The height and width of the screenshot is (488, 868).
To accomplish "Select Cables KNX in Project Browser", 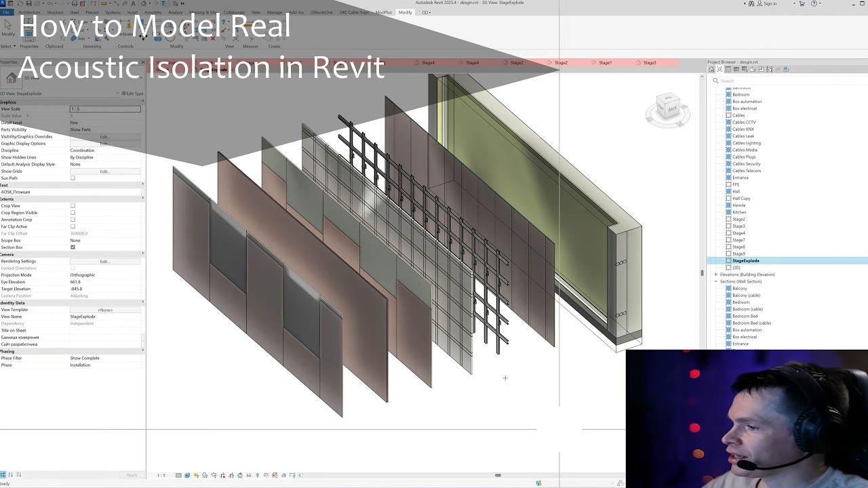I will (743, 129).
